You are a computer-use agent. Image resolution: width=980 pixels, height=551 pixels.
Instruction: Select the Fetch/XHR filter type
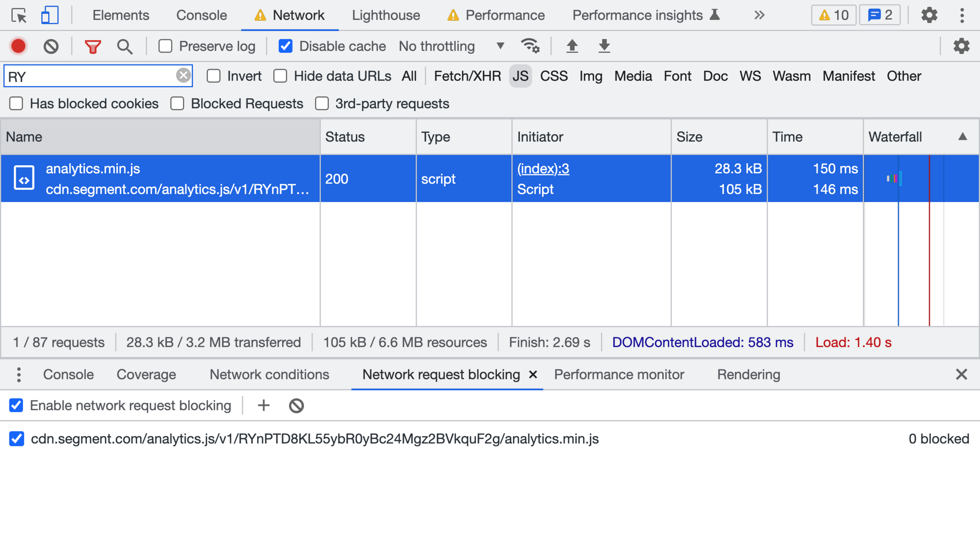pyautogui.click(x=467, y=76)
